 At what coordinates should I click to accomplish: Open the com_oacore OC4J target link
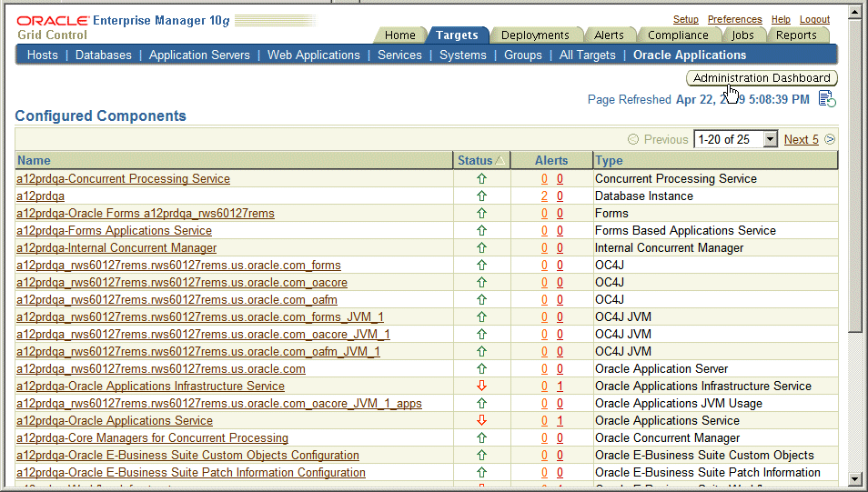tap(182, 282)
